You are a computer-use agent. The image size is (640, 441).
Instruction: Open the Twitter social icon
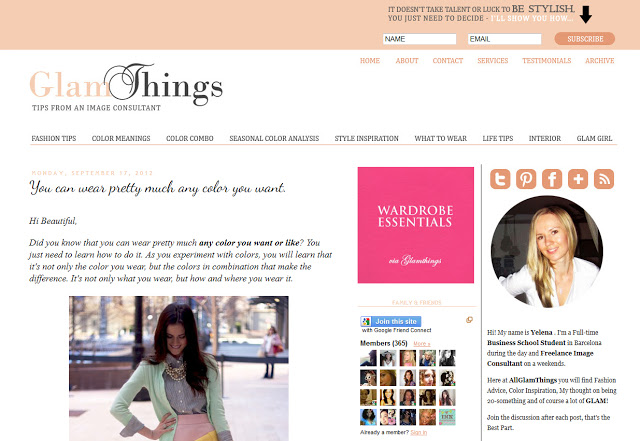pyautogui.click(x=500, y=179)
